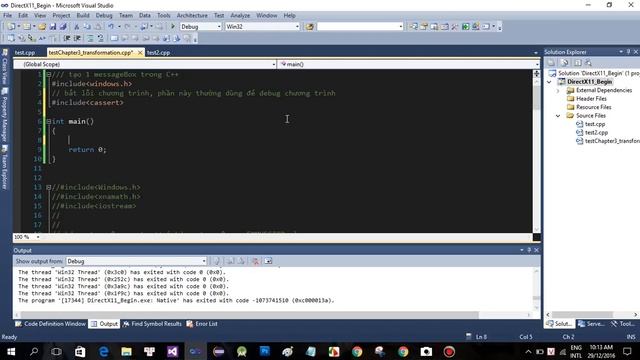640x360 pixels.
Task: Click Ln 8 in the status bar
Action: (x=481, y=337)
